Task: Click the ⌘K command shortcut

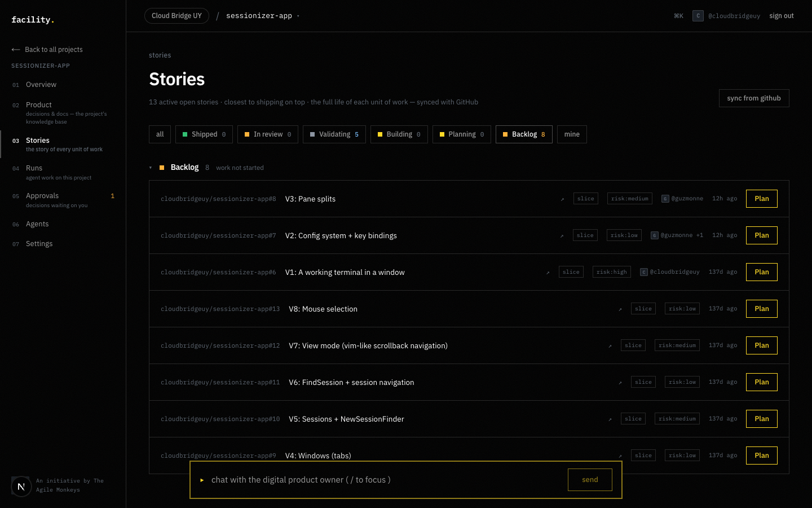Action: [x=678, y=16]
